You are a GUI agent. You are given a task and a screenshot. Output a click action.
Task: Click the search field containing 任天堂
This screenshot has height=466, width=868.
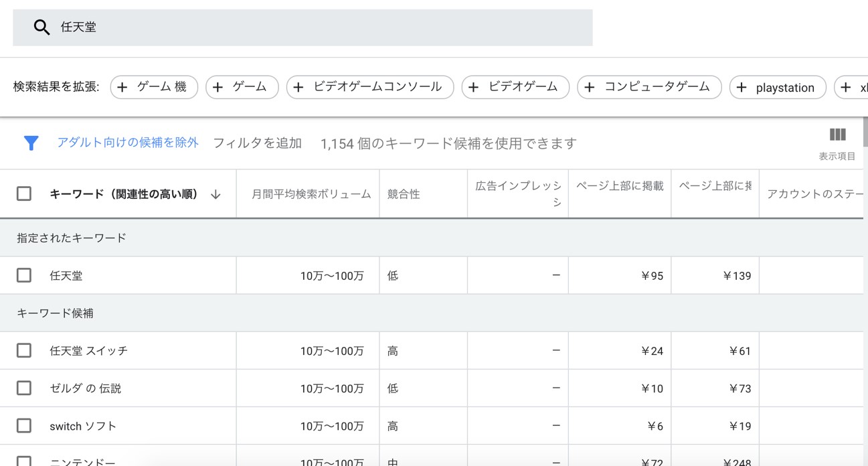point(302,27)
